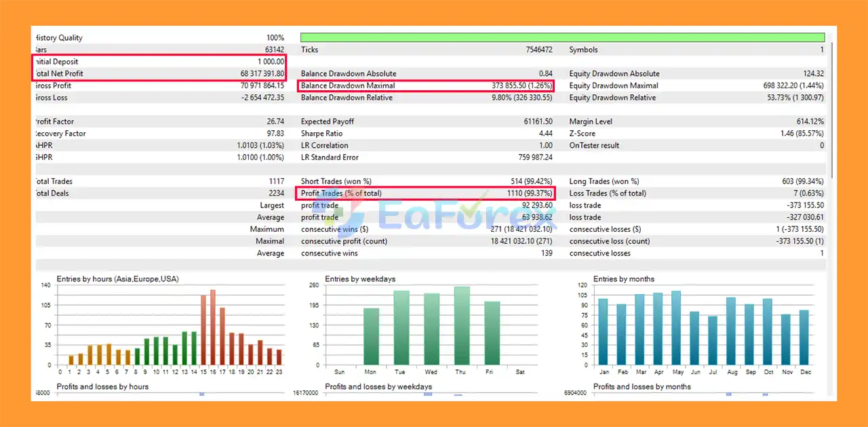868x427 pixels.
Task: Select the Initial Deposit value 1 000.00
Action: [x=271, y=62]
